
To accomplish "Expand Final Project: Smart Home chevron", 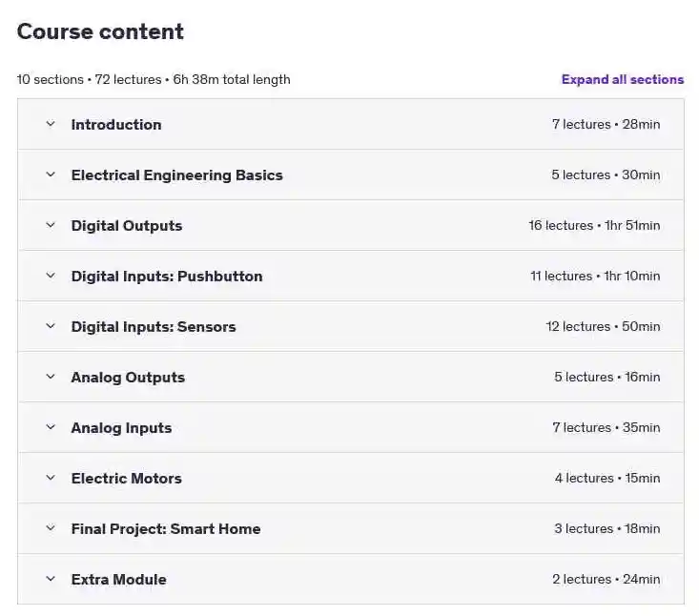I will click(x=51, y=528).
